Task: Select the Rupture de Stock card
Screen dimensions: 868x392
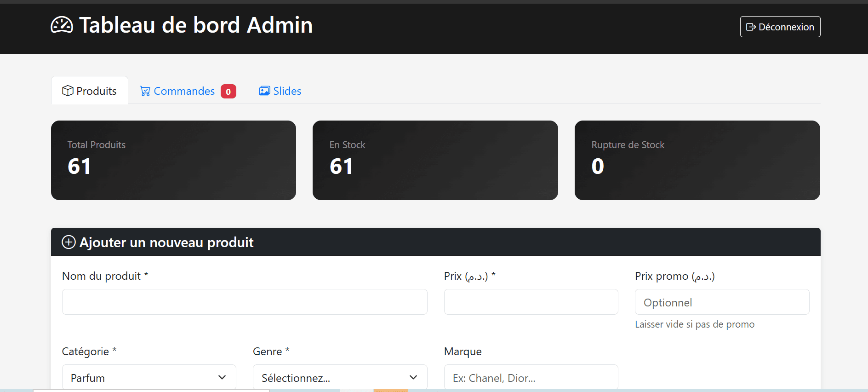Action: (697, 160)
